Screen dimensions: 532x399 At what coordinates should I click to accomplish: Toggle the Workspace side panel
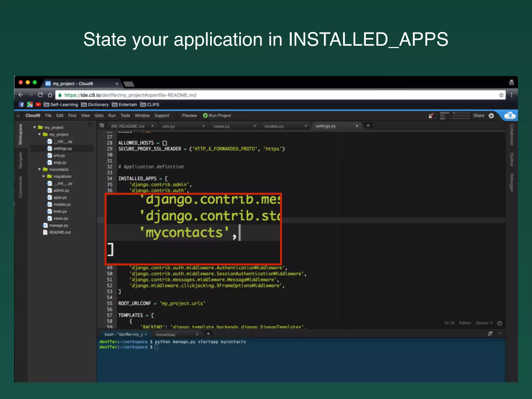(20, 134)
